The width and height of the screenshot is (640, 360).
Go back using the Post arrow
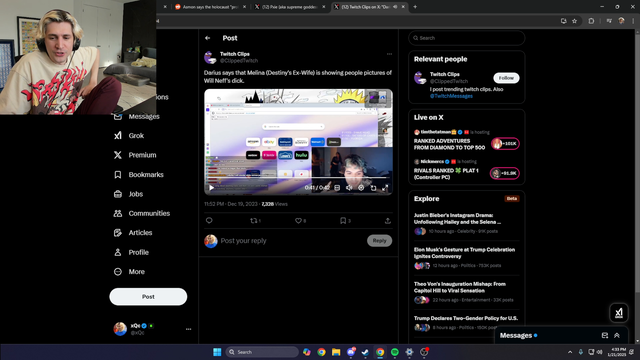coord(208,38)
